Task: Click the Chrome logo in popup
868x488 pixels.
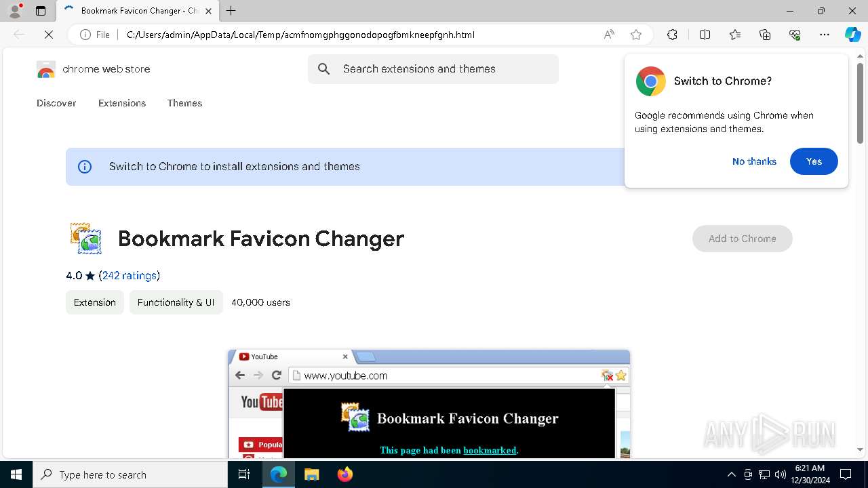Action: pos(650,81)
